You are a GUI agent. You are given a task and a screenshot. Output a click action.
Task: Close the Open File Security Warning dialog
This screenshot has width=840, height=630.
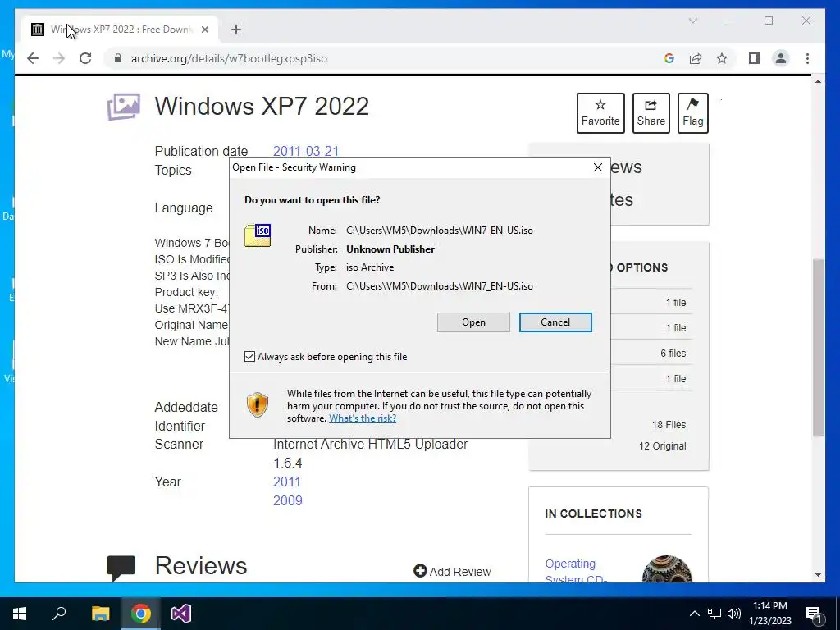pyautogui.click(x=598, y=167)
